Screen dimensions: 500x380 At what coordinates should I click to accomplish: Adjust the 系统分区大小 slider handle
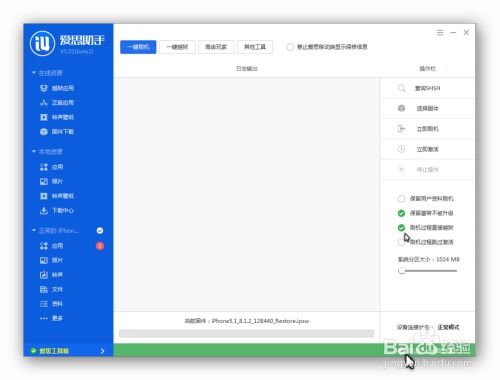[x=402, y=271]
